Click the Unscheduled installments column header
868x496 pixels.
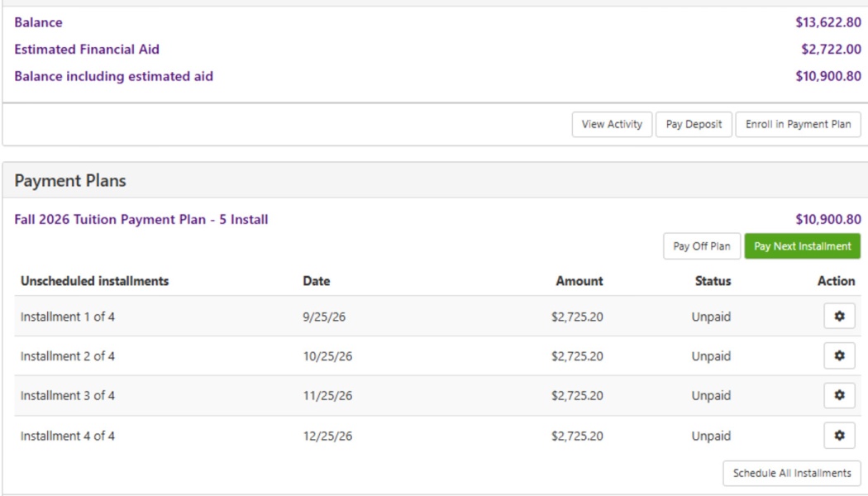pos(95,281)
